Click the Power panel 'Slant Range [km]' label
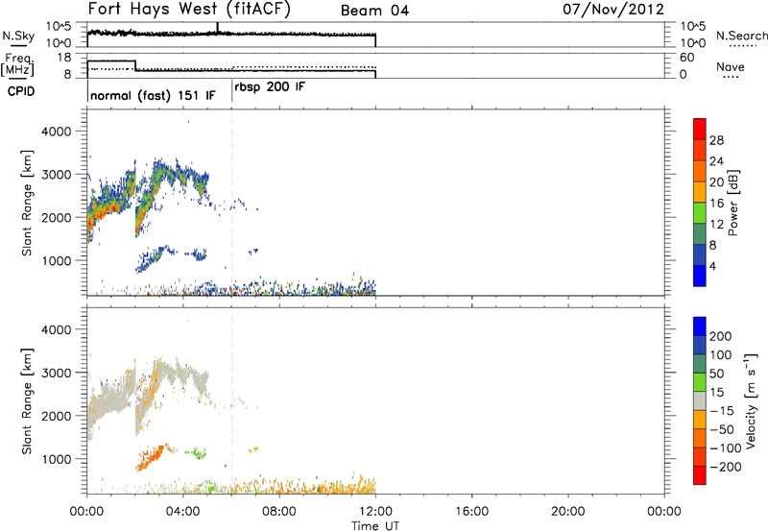 27,203
